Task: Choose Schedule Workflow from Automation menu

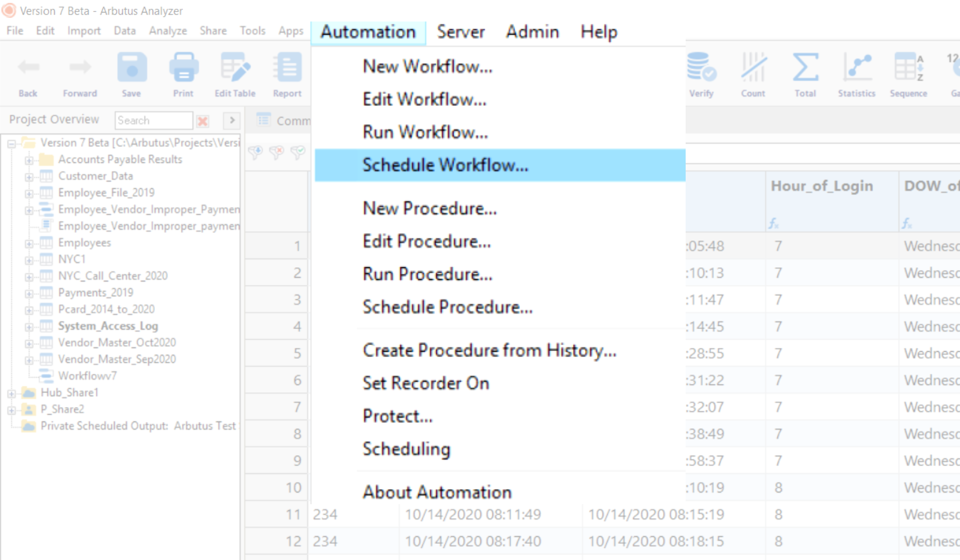Action: coord(445,165)
